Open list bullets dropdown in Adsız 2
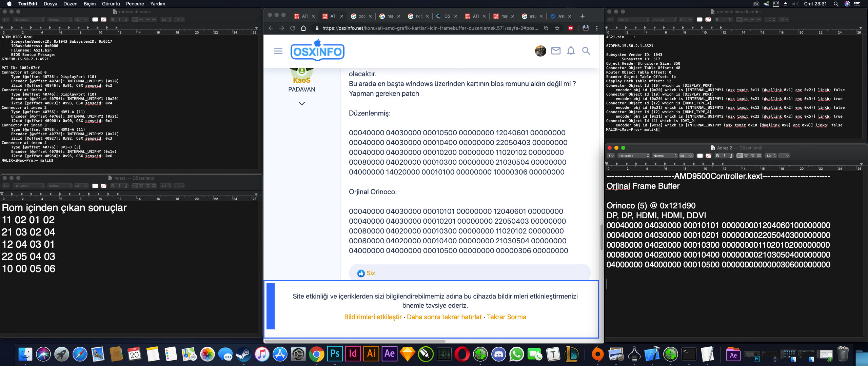This screenshot has width=868, height=366. click(x=784, y=156)
